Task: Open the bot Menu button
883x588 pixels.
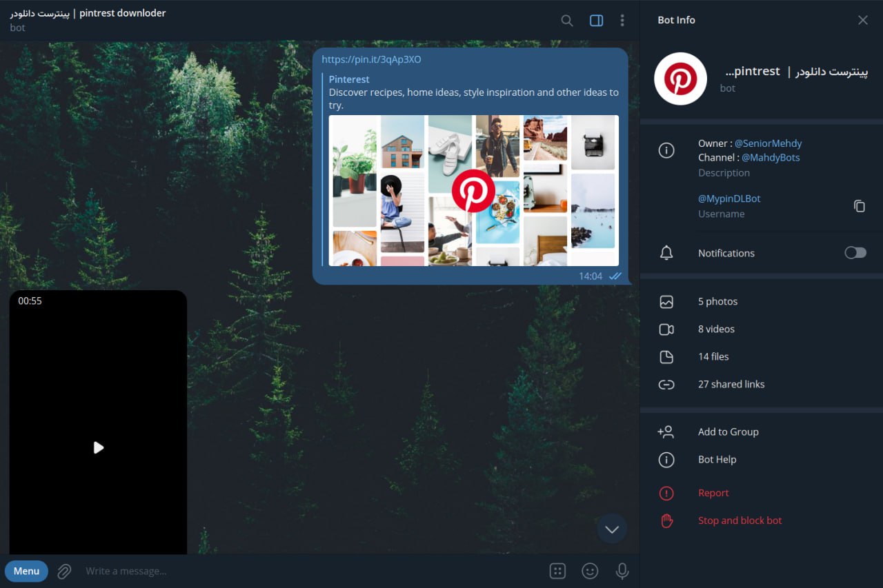Action: click(26, 571)
